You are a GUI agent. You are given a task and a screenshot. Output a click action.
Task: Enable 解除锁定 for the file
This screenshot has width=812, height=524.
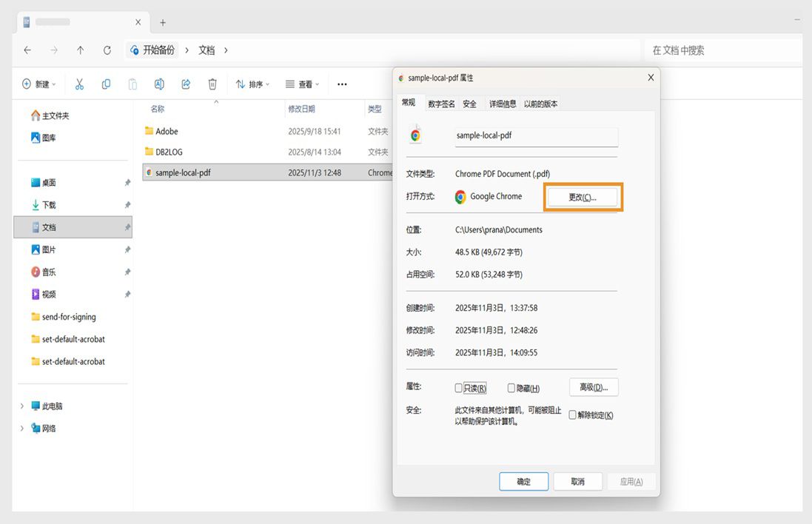(x=572, y=414)
